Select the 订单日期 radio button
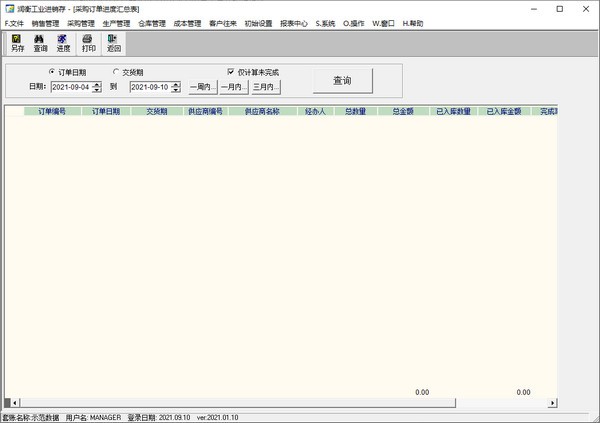Image resolution: width=600 pixels, height=423 pixels. pos(52,72)
